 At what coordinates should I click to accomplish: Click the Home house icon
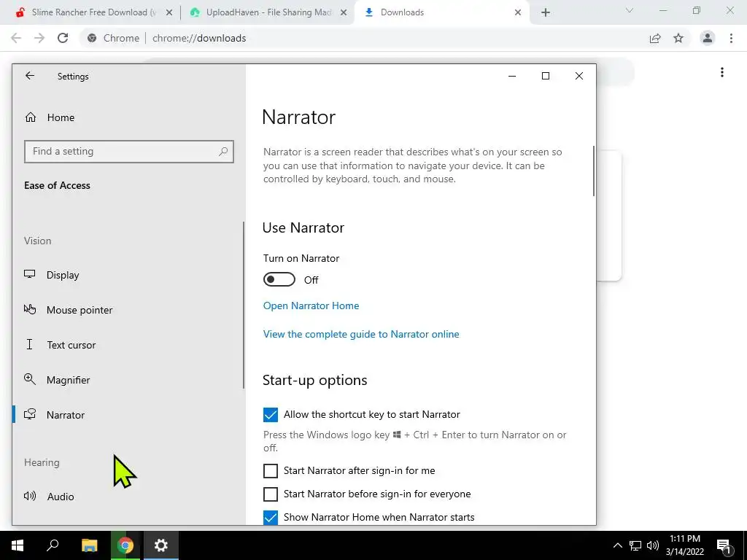[x=31, y=117]
